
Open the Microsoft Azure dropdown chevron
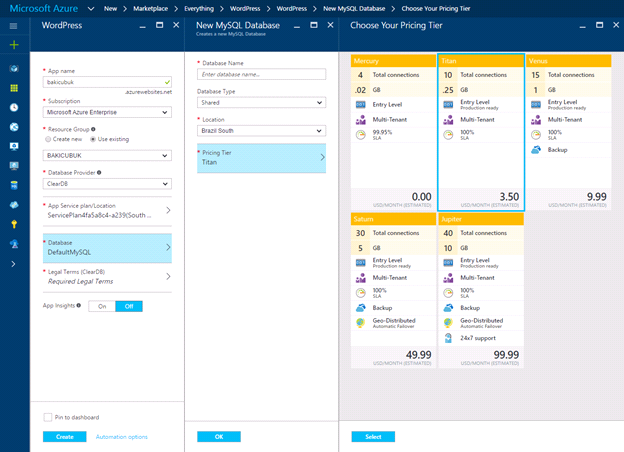pos(91,9)
